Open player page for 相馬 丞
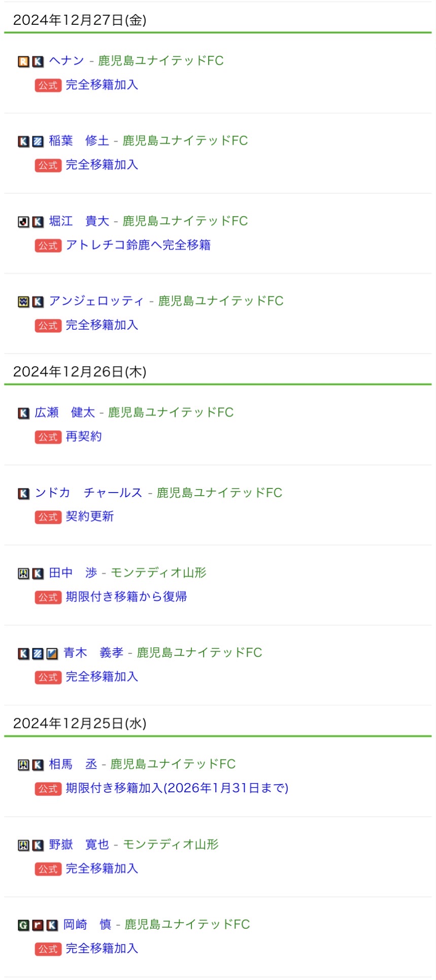Viewport: 436px width, 980px height. [73, 764]
